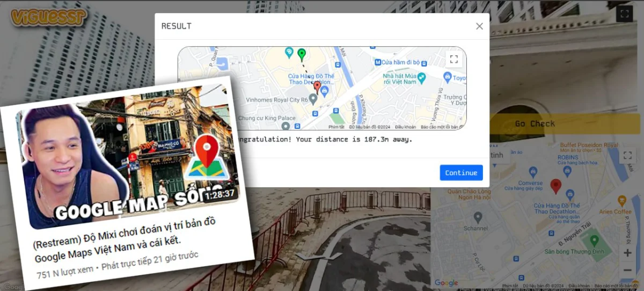Click Quán Cháo Lòng Ngon Hà nội label

click(x=470, y=194)
